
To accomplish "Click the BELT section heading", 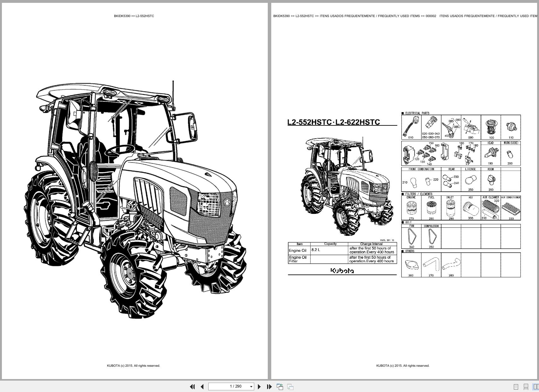I will (408, 222).
